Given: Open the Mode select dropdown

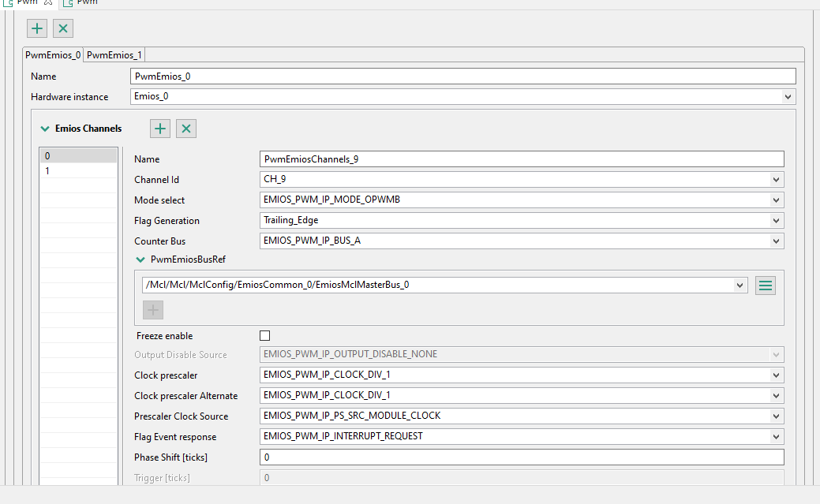Looking at the screenshot, I should [x=777, y=200].
